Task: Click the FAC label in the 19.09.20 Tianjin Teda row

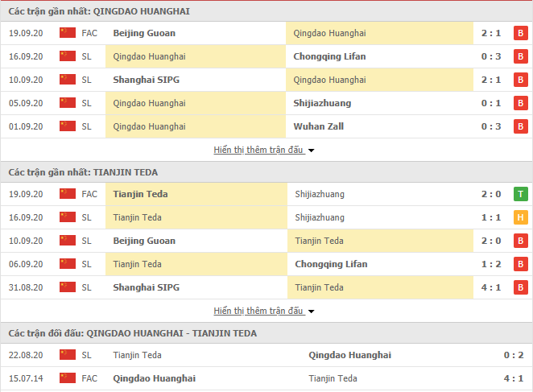Action: coord(89,194)
